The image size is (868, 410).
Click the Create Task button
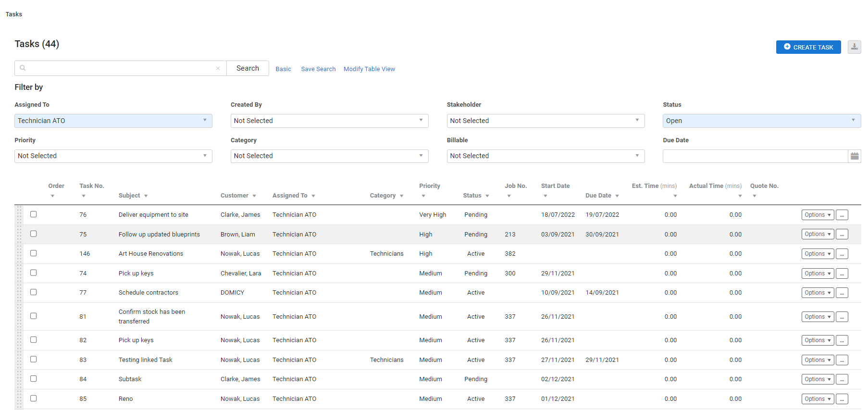[x=808, y=47]
